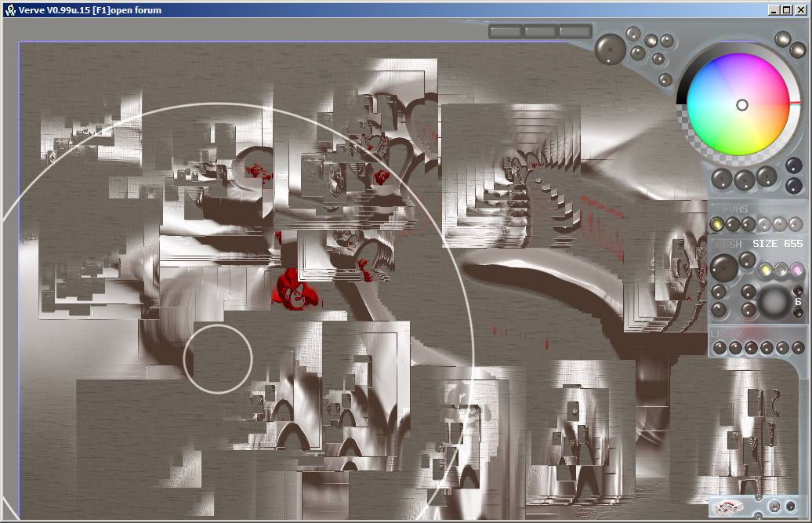
Task: Click the lower-right knob of the four Brush knobs
Action: (x=749, y=311)
